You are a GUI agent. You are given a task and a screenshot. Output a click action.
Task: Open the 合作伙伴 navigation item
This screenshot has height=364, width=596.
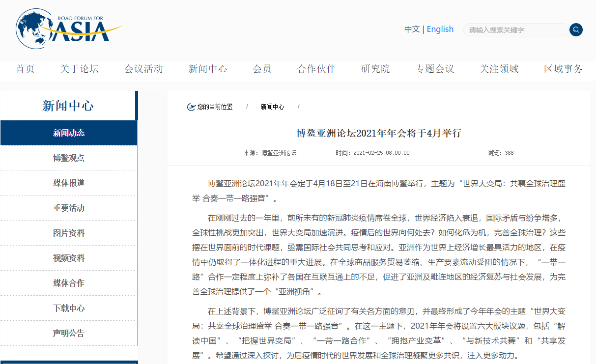[316, 69]
